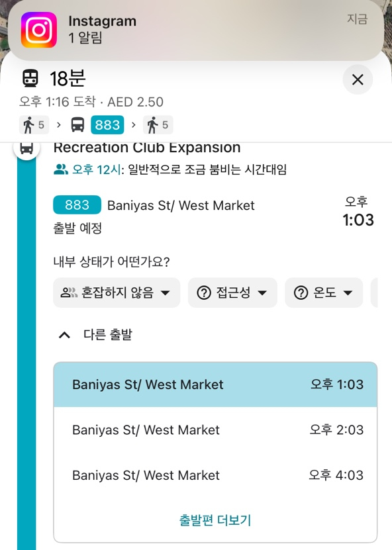The height and width of the screenshot is (550, 392).
Task: Open the 접근성 accessibility dropdown
Action: point(232,293)
